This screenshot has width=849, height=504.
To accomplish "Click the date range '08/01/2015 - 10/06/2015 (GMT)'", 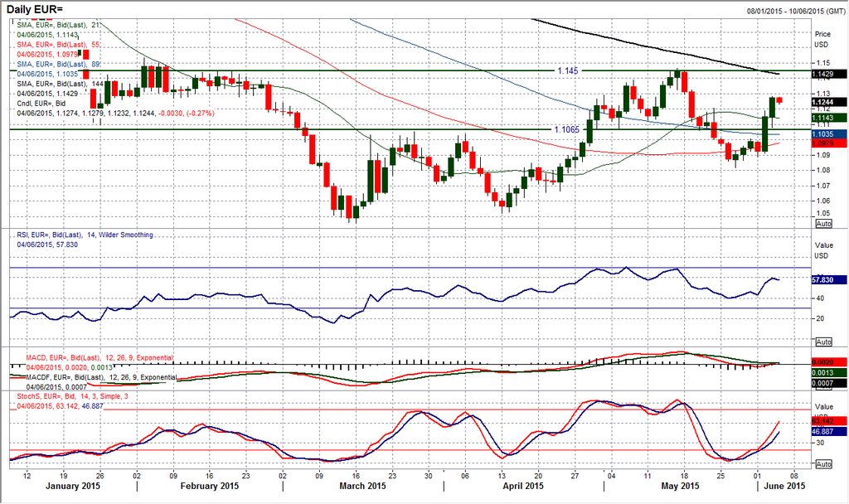I will [x=796, y=11].
